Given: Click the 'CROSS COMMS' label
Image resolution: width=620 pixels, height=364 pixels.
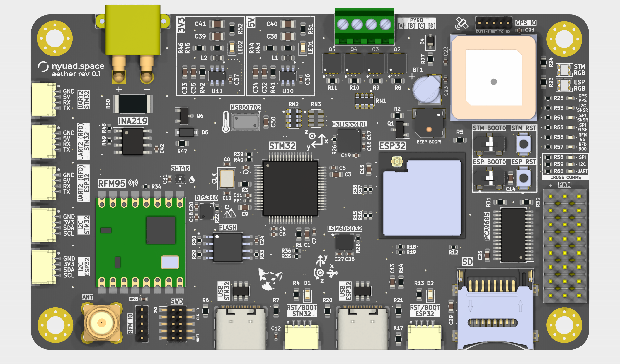Looking at the screenshot, I should tap(566, 177).
